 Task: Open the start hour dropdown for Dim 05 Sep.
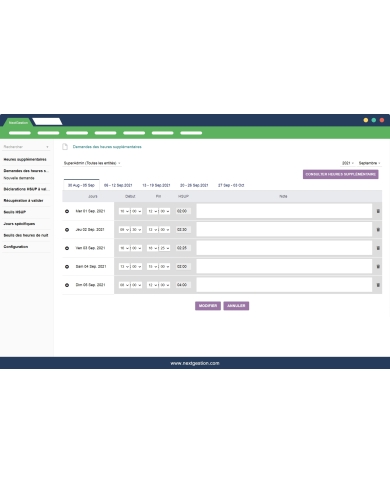[x=124, y=285]
